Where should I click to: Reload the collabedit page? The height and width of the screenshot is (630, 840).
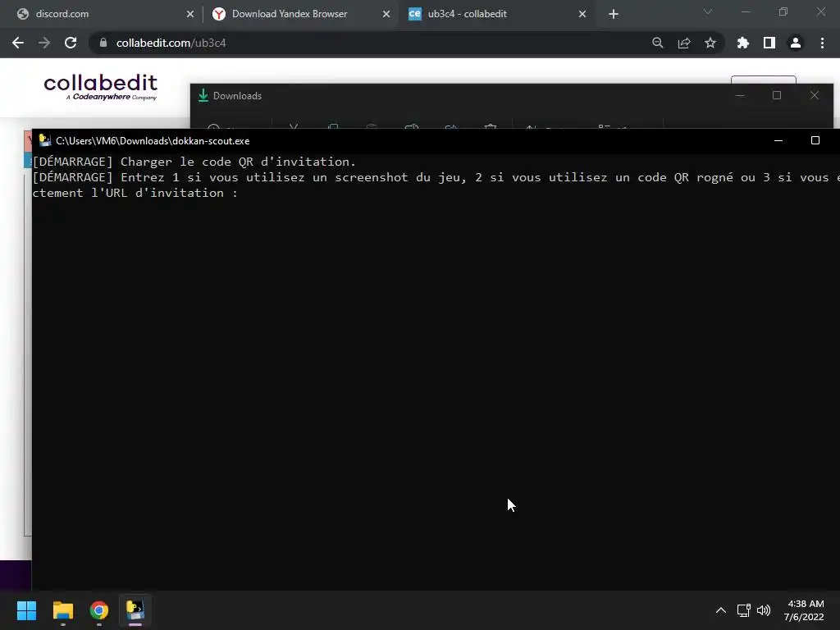coord(71,43)
